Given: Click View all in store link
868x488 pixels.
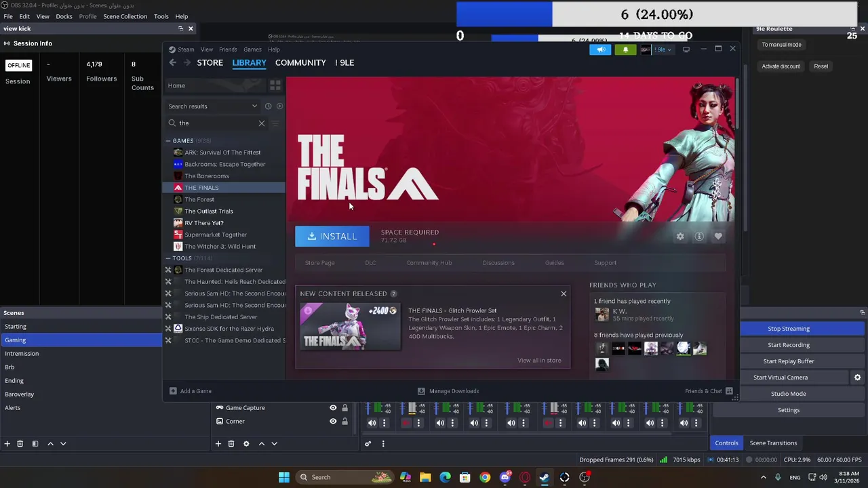Looking at the screenshot, I should (x=539, y=361).
